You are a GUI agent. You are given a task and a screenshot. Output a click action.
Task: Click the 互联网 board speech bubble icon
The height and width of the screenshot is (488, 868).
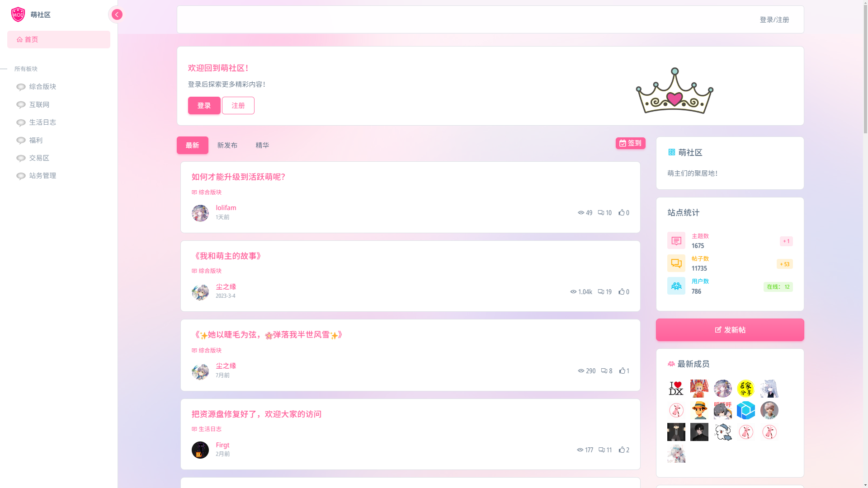[x=21, y=105]
